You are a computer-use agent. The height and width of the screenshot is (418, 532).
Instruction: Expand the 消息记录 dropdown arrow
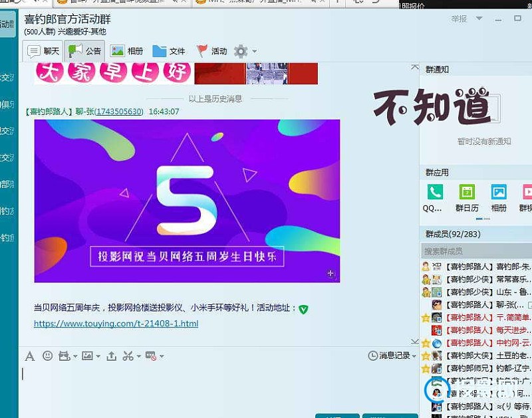click(414, 356)
